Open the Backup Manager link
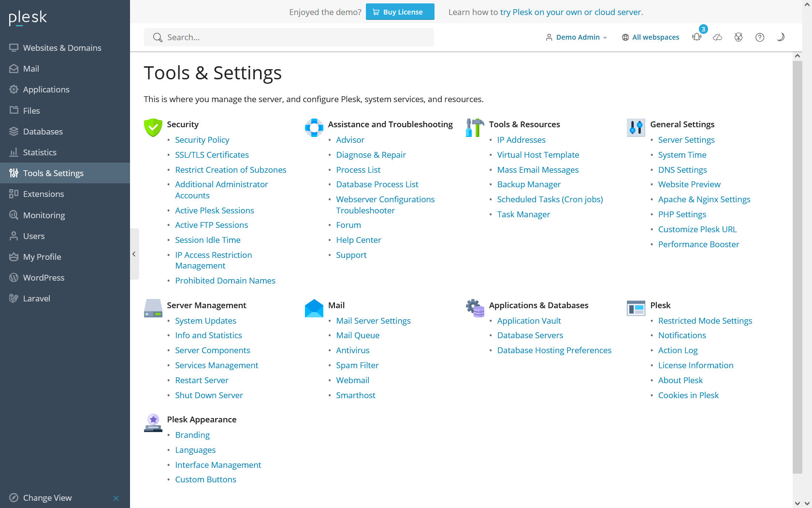Viewport: 812px width, 508px height. [x=529, y=184]
